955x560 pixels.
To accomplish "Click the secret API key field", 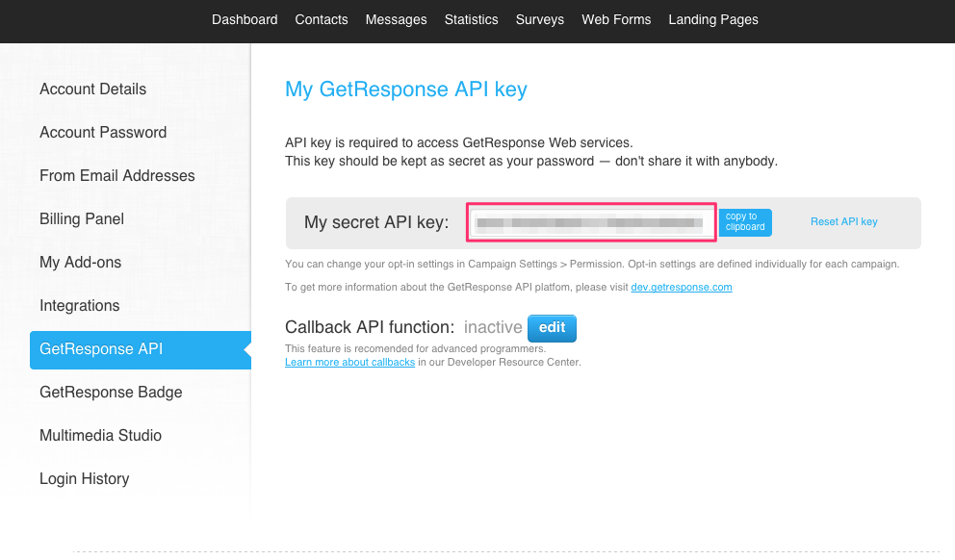I will [x=591, y=222].
